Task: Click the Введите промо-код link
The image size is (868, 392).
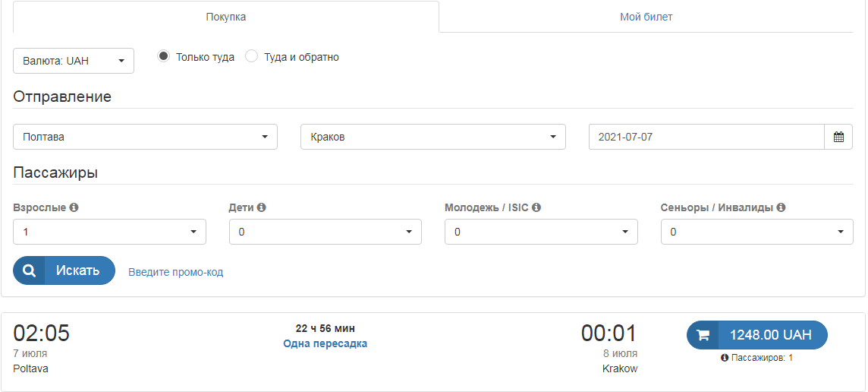Action: (x=175, y=272)
